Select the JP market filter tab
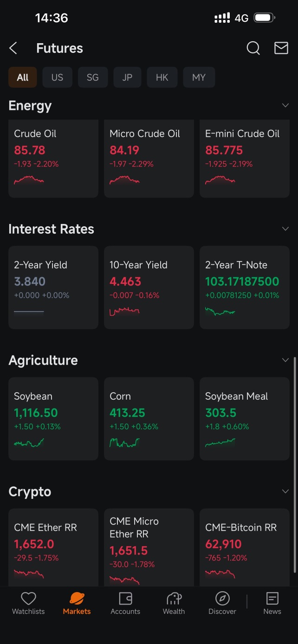The width and height of the screenshot is (298, 644). click(127, 77)
